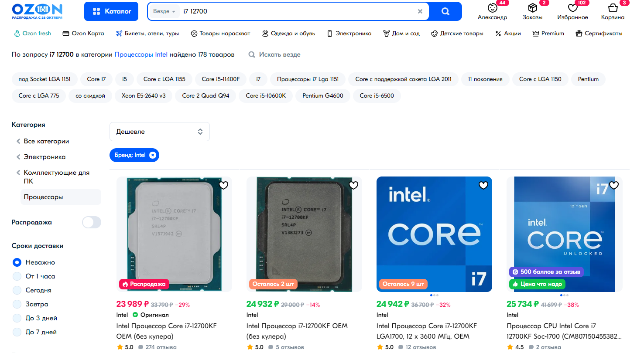This screenshot has width=644, height=353.
Task: Select the 11 поколения tag
Action: click(485, 79)
